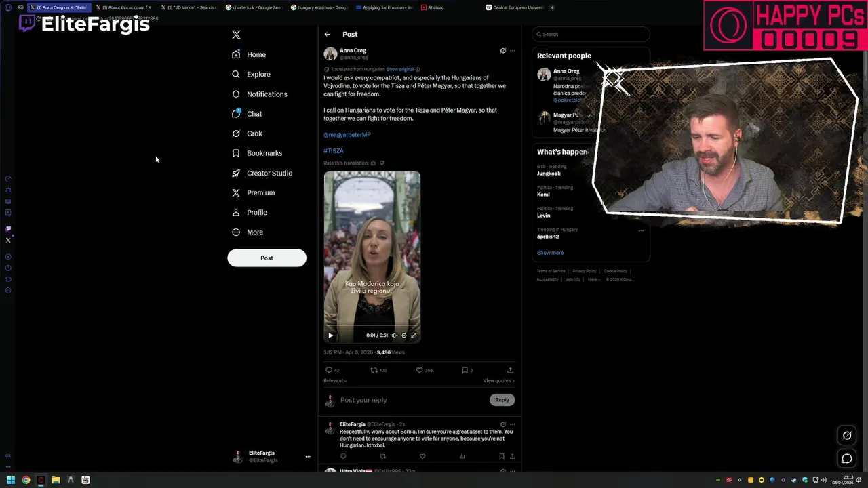Open Bookmarks in the sidebar

[x=257, y=153]
